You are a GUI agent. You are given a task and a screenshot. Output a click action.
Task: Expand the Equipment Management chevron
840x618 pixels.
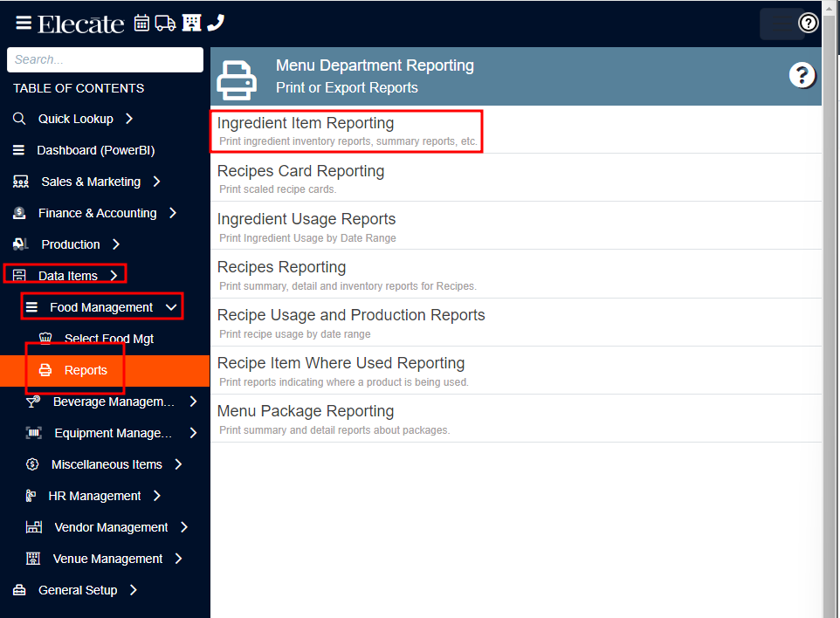click(193, 433)
